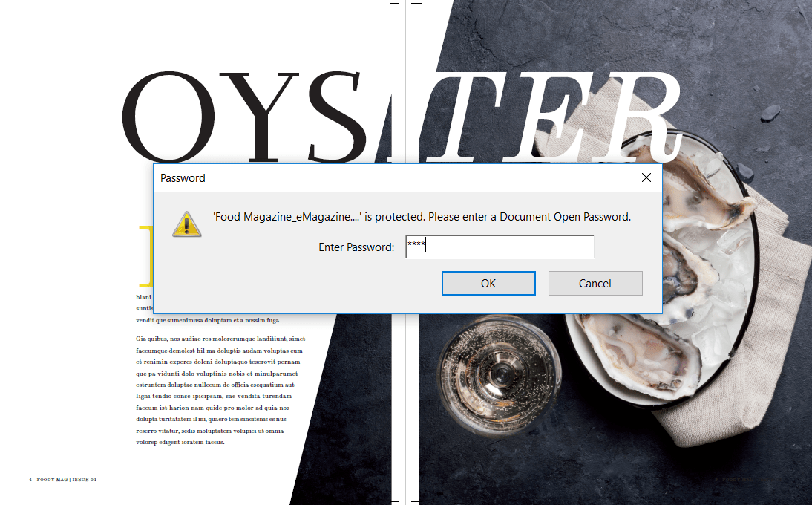Image resolution: width=812 pixels, height=505 pixels.
Task: Click the line 'vendit que sumenimusa doluptam'
Action: click(x=208, y=320)
